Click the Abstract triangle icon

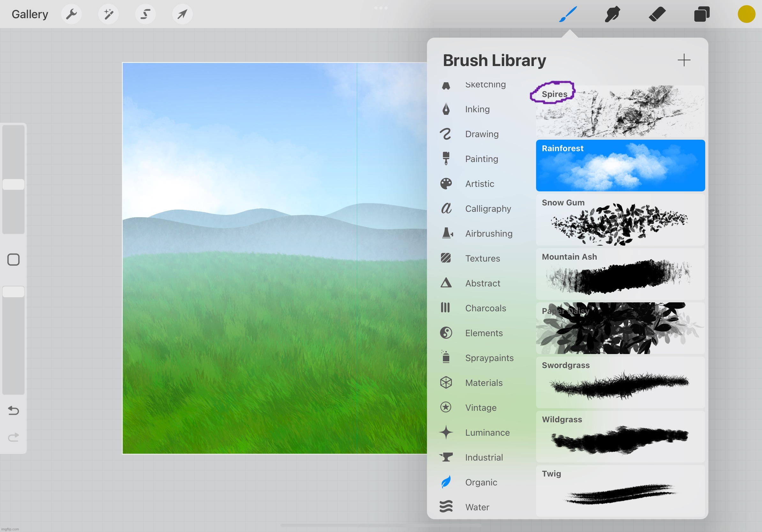click(x=446, y=283)
